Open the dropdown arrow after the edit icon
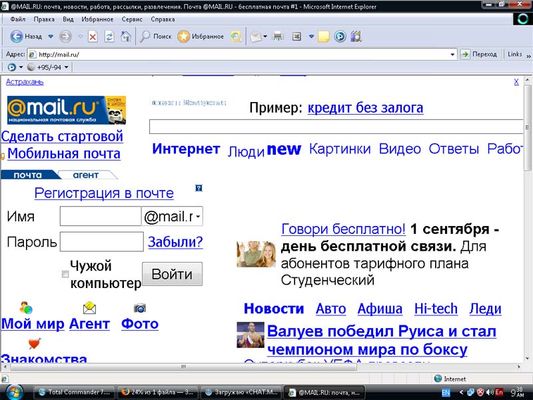The width and height of the screenshot is (533, 400). 311,36
